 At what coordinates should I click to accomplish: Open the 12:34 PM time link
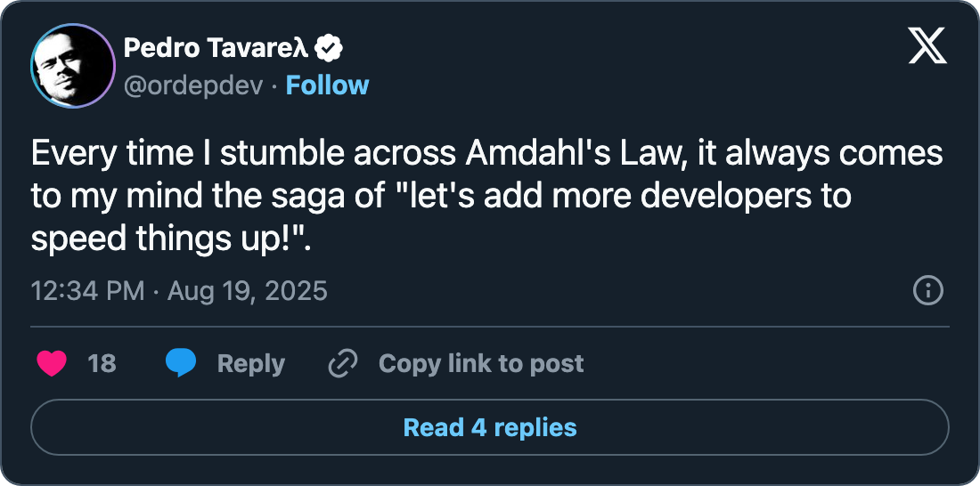tap(87, 290)
